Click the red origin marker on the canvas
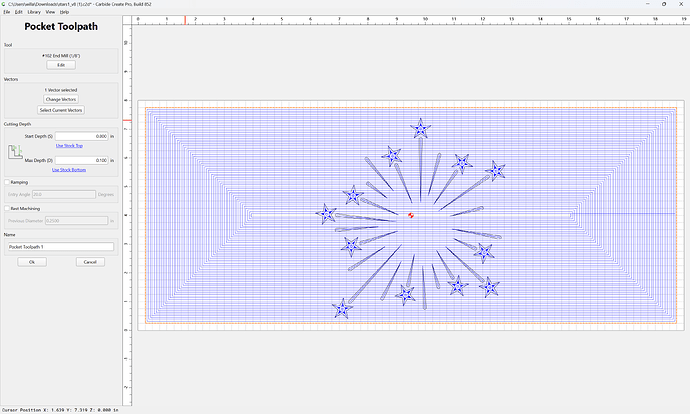This screenshot has width=690, height=414. (411, 215)
